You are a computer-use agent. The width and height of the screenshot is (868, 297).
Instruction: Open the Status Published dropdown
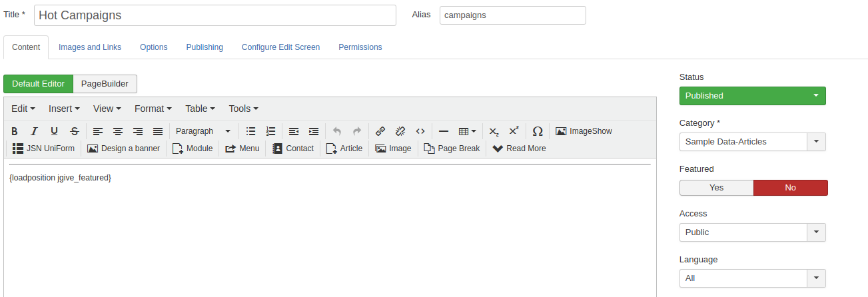[752, 96]
